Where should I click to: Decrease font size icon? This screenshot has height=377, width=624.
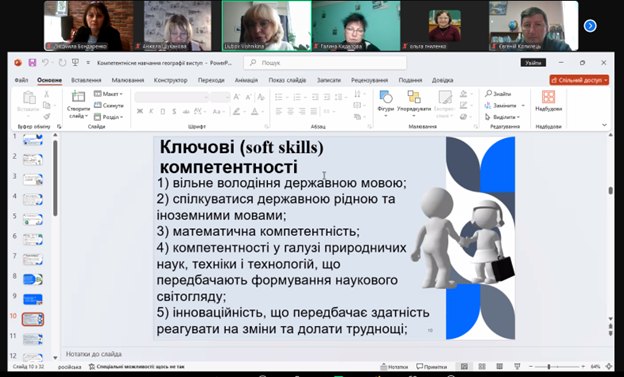click(248, 97)
